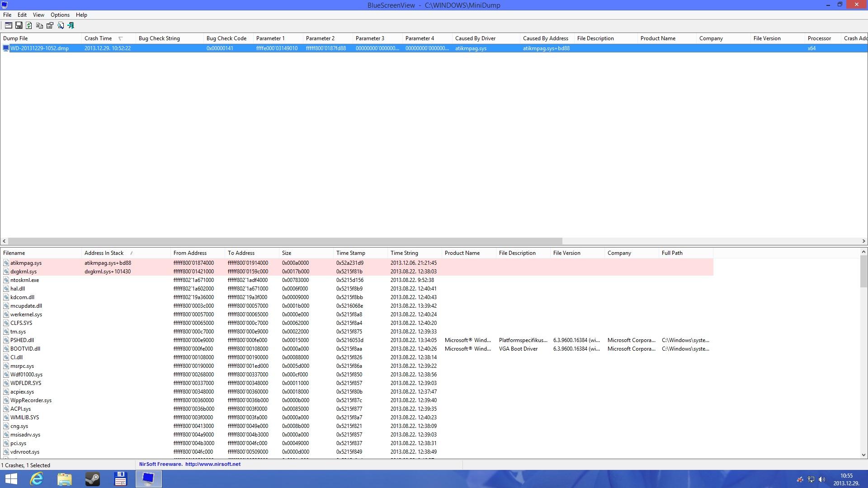The height and width of the screenshot is (488, 868).
Task: Sort by the Crash Time column header
Action: pos(108,38)
